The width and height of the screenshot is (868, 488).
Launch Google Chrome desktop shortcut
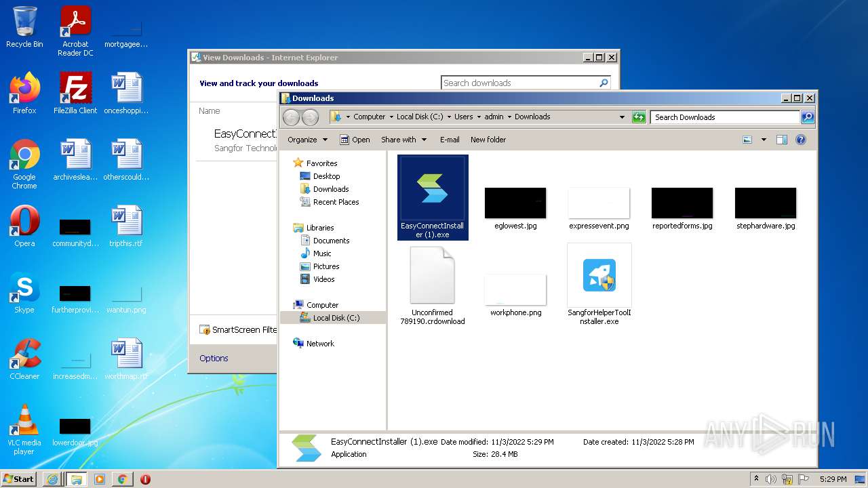(24, 164)
